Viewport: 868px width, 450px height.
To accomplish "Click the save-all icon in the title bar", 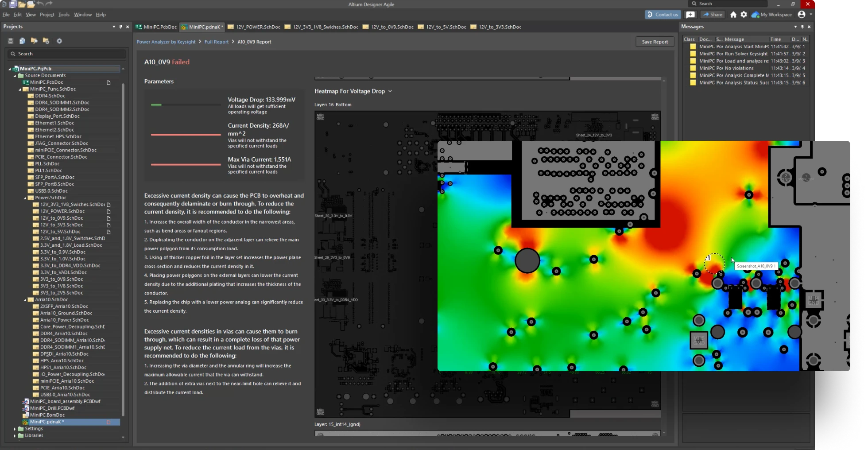I will [x=13, y=4].
